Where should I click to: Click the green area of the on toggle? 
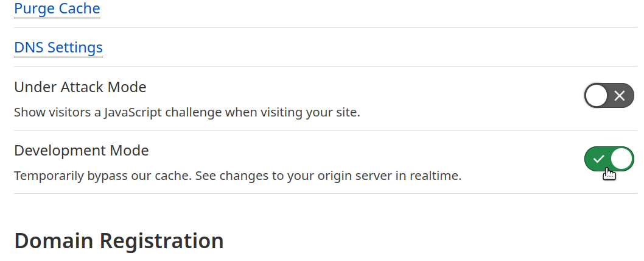[598, 159]
